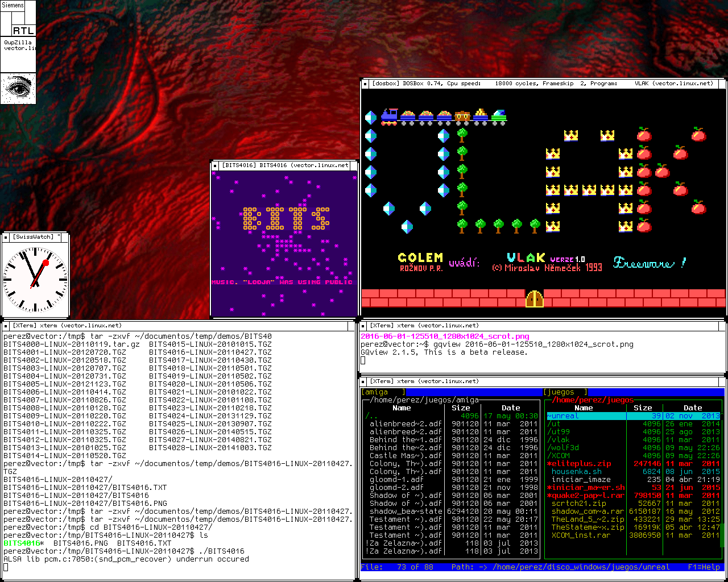Screen dimensions: 728x582
Task: Open menu button of the tar xterm window
Action: pos(6,326)
